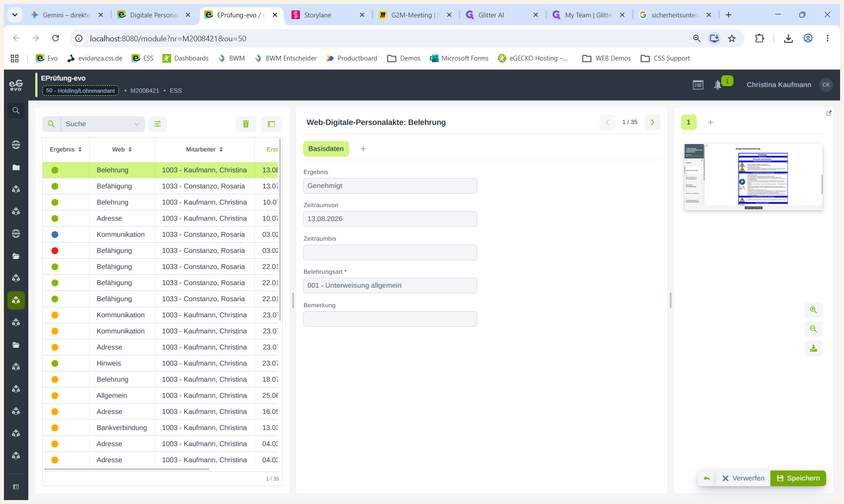Add a new tab next to Basisdaten
Image resolution: width=844 pixels, height=504 pixels.
pos(363,149)
